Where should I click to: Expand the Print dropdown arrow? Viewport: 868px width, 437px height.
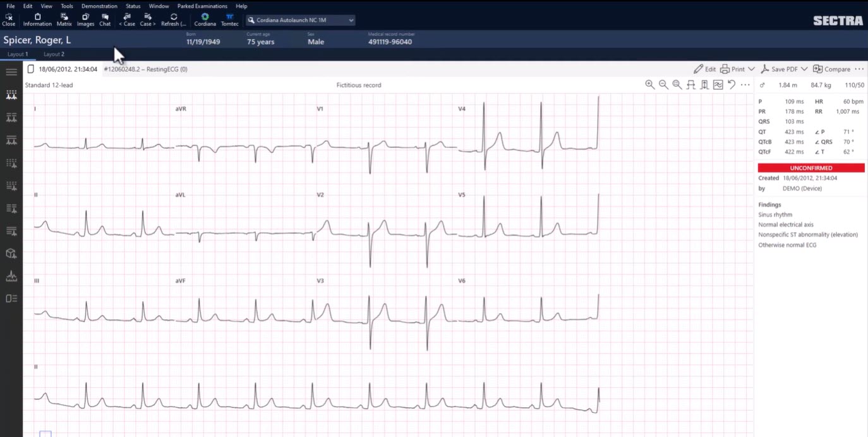click(x=751, y=69)
